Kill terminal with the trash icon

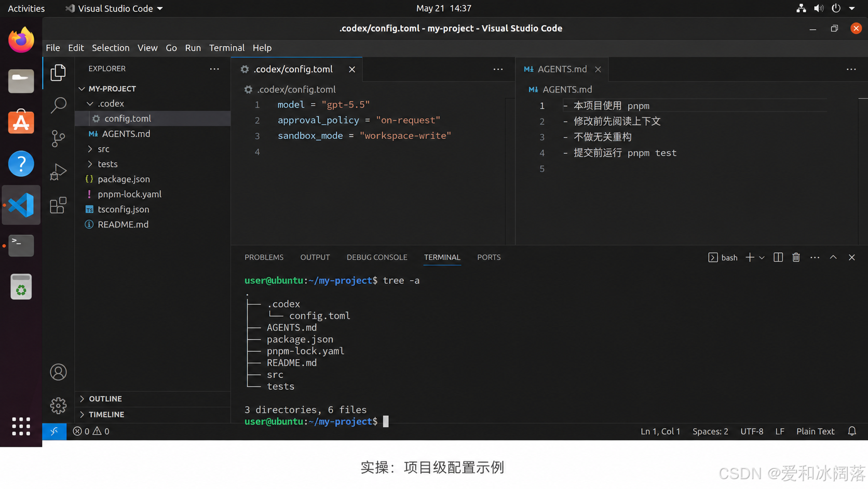pyautogui.click(x=796, y=258)
